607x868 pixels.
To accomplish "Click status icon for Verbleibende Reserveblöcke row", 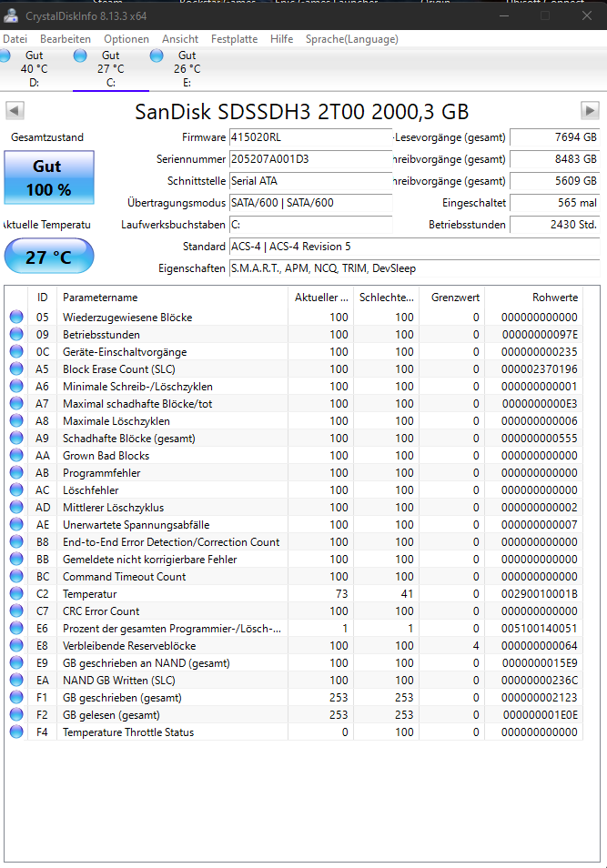I will pyautogui.click(x=16, y=645).
